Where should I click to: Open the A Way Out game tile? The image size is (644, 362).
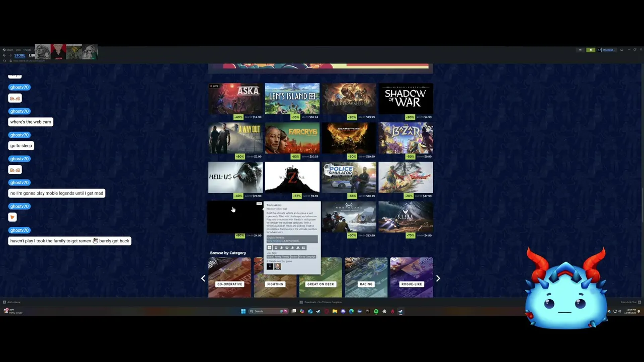tap(235, 140)
